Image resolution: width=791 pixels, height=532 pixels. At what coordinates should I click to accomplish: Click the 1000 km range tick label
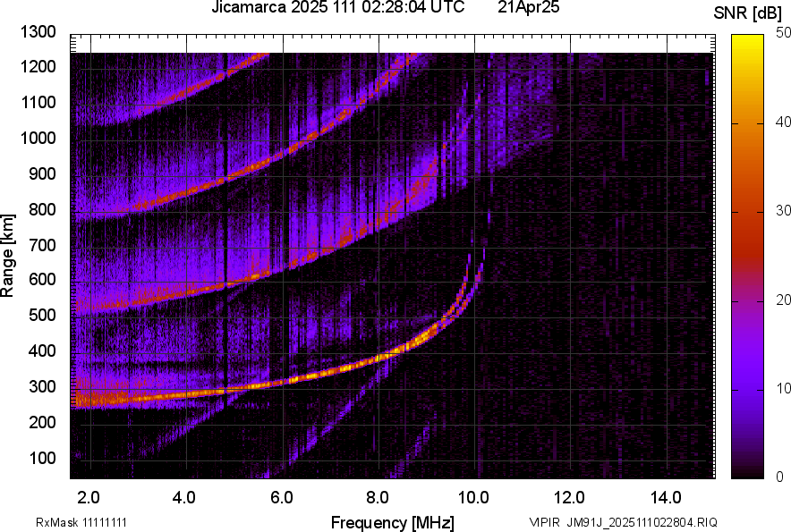(x=38, y=138)
